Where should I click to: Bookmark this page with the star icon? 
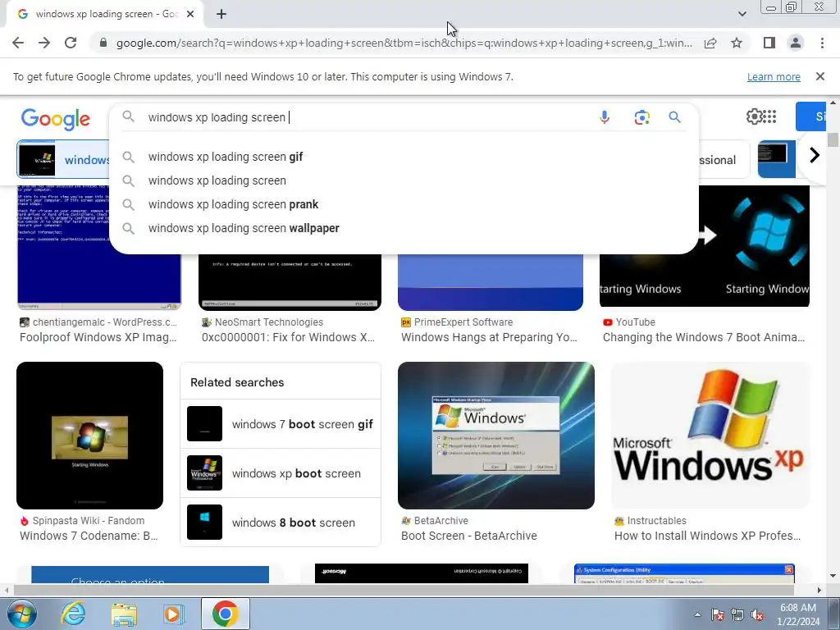(737, 43)
